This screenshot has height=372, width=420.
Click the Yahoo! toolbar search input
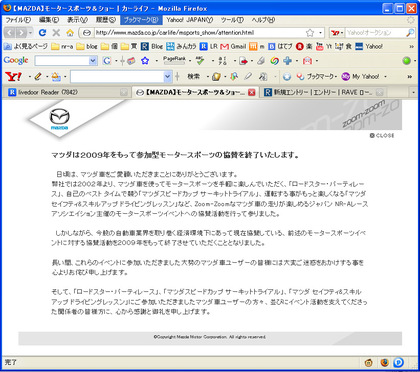(117, 77)
